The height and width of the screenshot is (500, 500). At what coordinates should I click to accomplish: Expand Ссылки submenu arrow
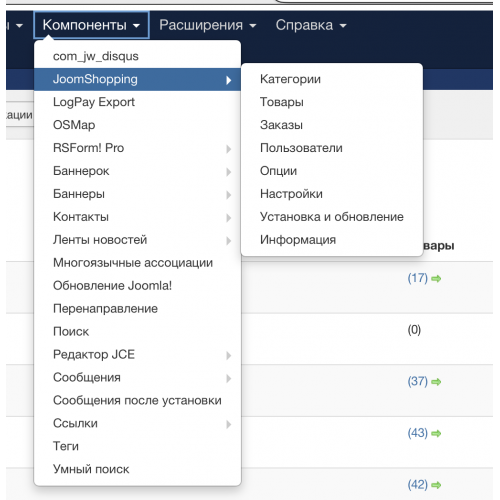pos(228,424)
